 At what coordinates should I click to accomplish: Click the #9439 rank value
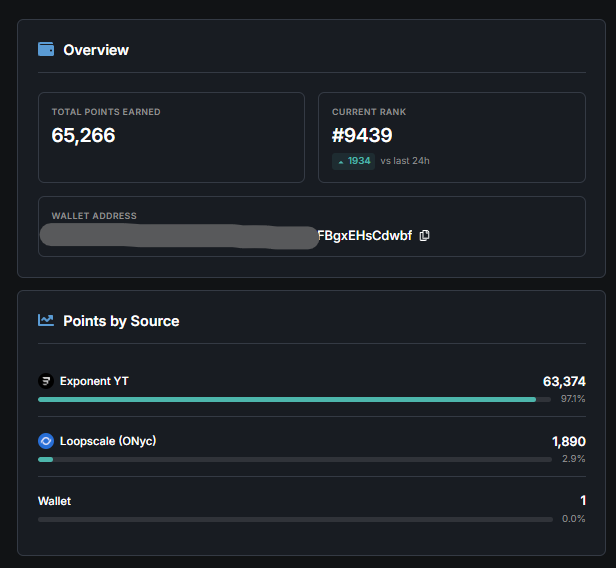(362, 135)
